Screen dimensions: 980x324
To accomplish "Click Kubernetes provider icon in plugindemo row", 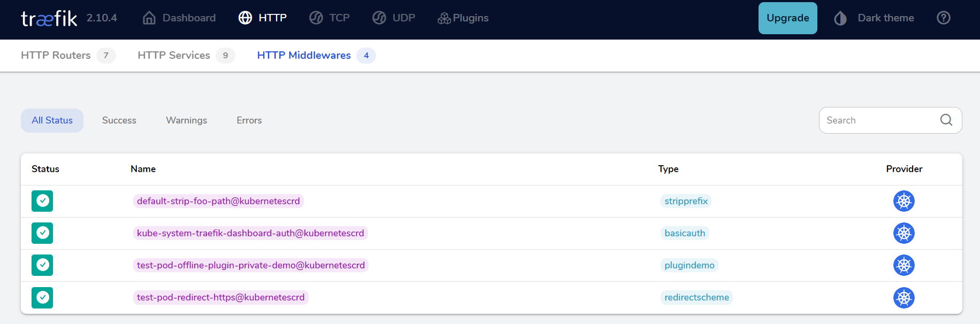I will (904, 265).
